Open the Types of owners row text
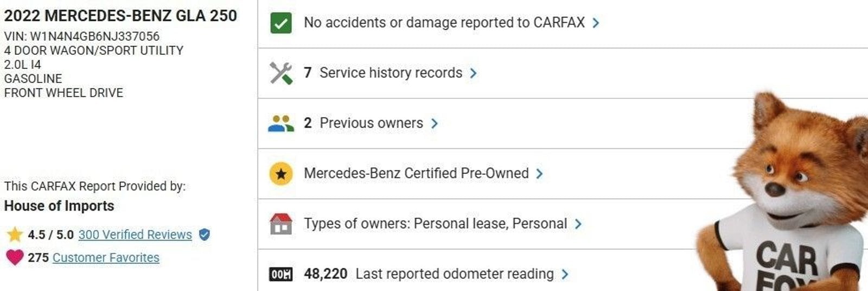Image resolution: width=868 pixels, height=291 pixels. click(x=435, y=224)
